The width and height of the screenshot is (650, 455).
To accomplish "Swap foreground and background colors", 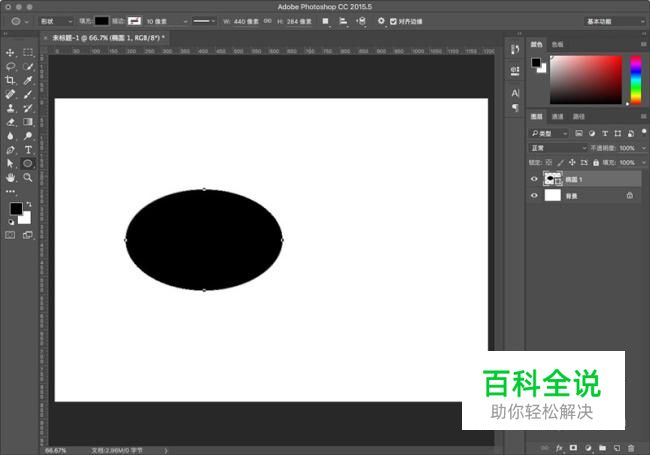I will tap(29, 204).
